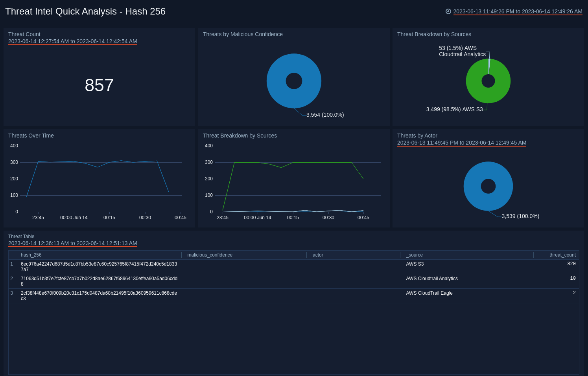Click the clock icon beside the dashboard time range
Viewport: 588px width, 376px height.
(x=448, y=11)
